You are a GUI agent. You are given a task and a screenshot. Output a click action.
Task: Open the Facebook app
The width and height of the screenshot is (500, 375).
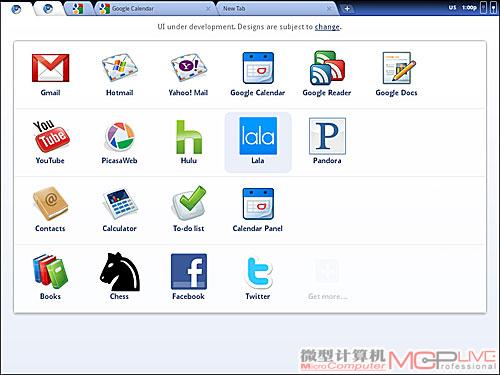point(189,272)
